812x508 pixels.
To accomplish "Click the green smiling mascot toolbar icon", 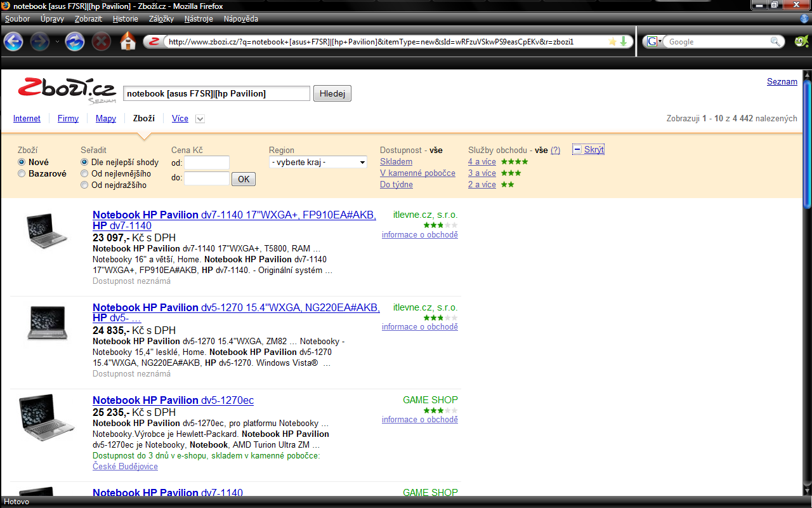I will (801, 42).
